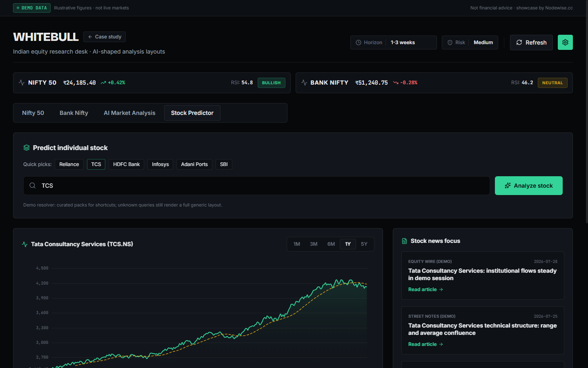Switch to the Bank Nifty tab

pyautogui.click(x=74, y=113)
